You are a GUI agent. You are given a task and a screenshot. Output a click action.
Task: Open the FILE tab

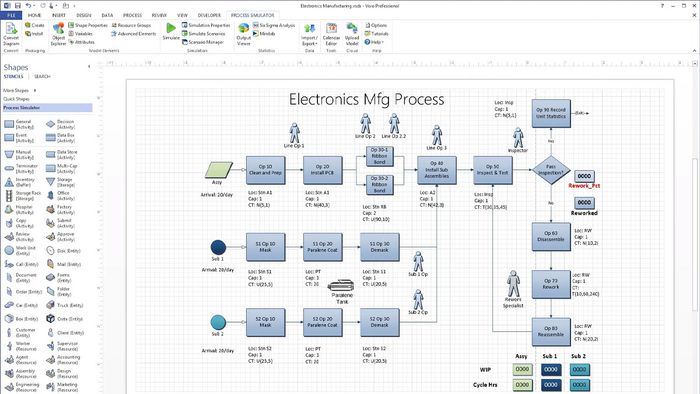pyautogui.click(x=11, y=15)
